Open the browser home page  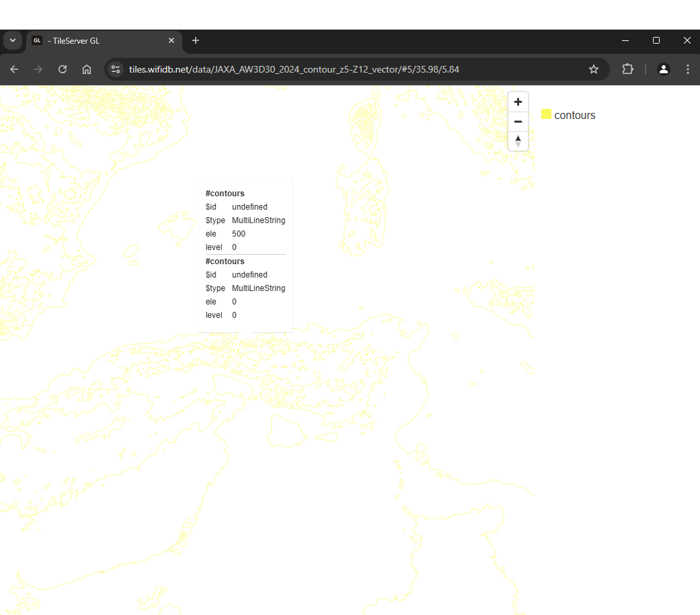(87, 69)
